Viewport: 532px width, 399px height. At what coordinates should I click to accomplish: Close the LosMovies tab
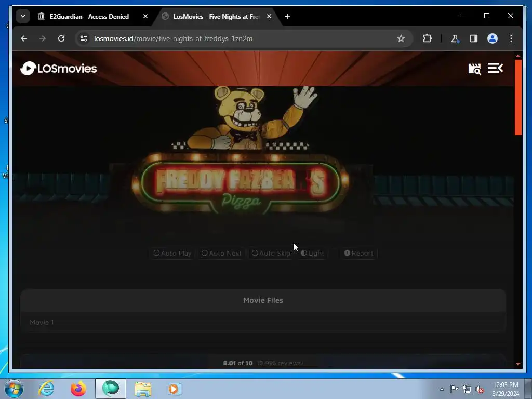point(269,16)
